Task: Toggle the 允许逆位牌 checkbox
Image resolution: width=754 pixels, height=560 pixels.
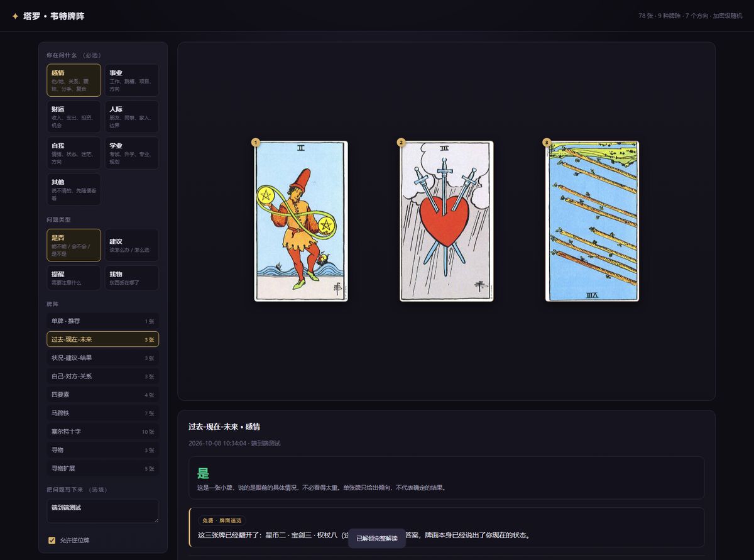Action: point(52,540)
